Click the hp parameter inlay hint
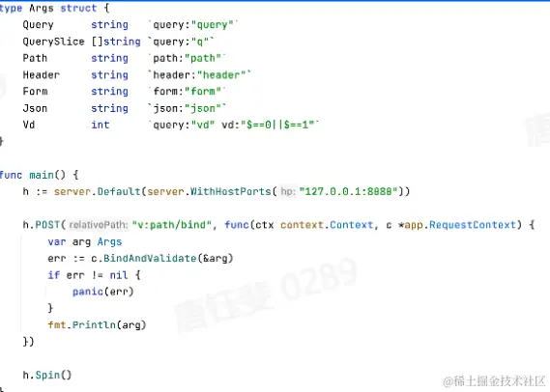550x392 pixels. tap(288, 191)
